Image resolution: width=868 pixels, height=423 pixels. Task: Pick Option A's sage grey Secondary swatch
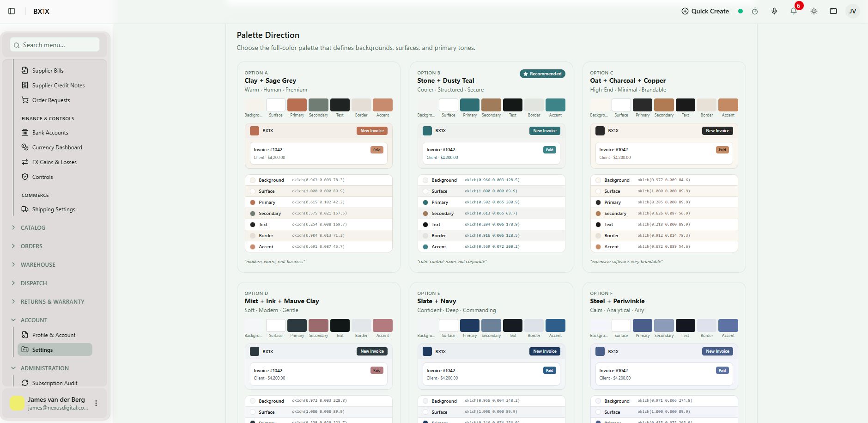[318, 105]
